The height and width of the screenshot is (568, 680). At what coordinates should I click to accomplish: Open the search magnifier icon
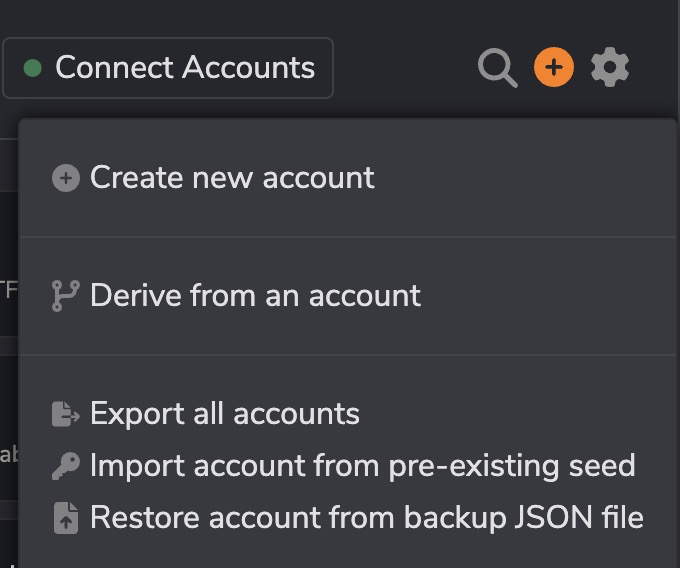497,68
